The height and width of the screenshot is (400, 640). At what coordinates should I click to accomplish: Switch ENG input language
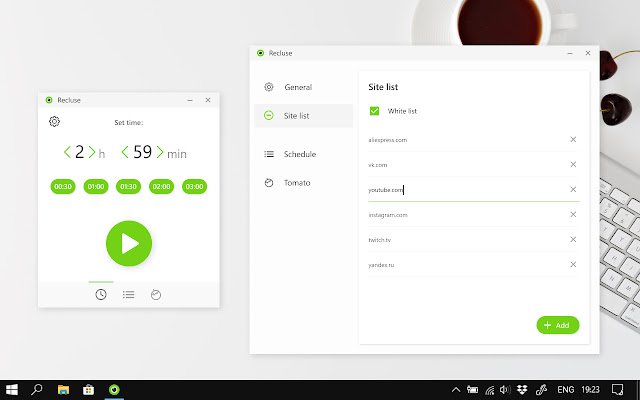click(x=565, y=390)
